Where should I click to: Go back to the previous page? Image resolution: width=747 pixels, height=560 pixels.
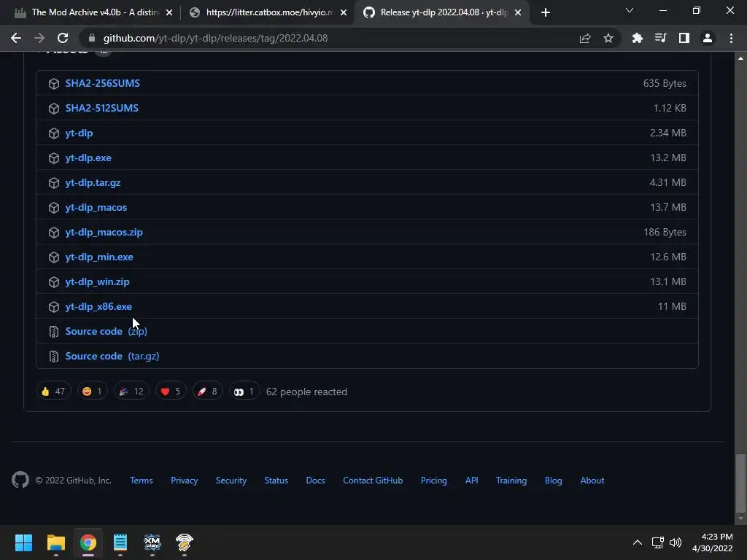pos(16,38)
